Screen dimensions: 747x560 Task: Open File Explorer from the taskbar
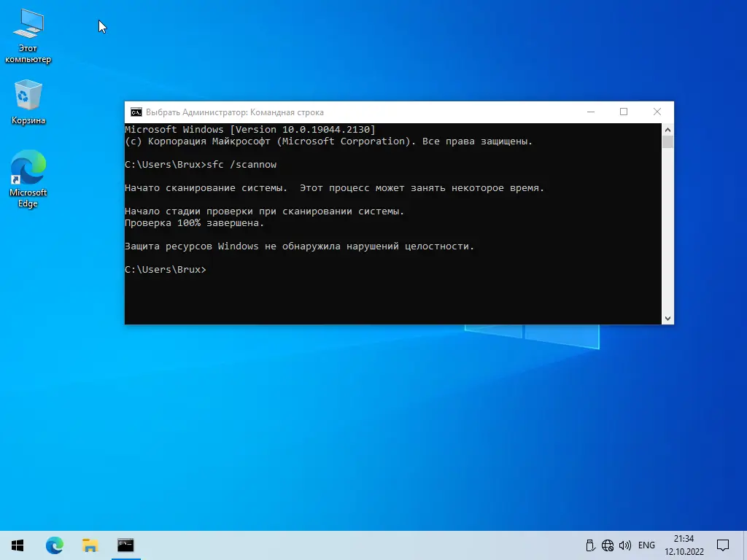[x=90, y=545]
